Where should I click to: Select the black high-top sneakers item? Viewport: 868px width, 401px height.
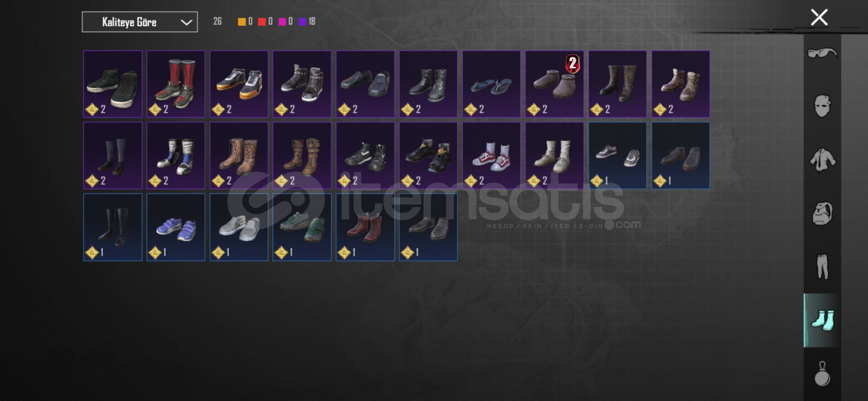click(113, 84)
